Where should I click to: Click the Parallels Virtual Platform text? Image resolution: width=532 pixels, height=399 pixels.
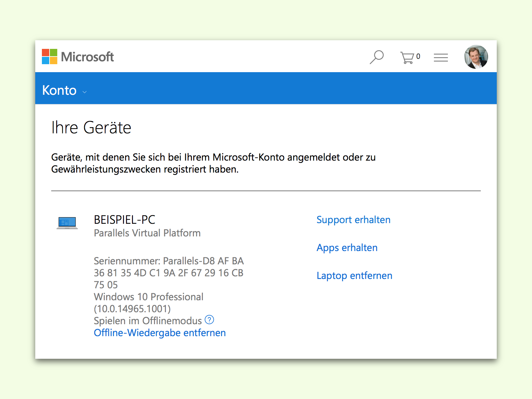147,233
